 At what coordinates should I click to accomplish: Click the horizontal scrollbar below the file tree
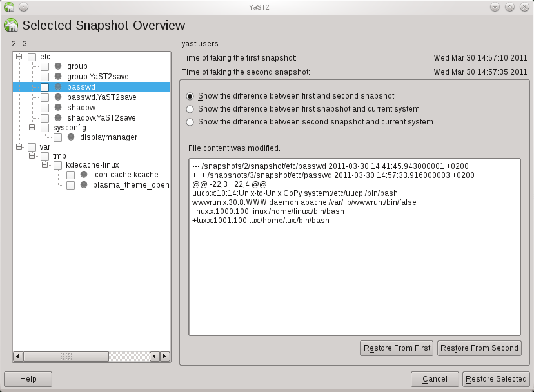tap(64, 356)
